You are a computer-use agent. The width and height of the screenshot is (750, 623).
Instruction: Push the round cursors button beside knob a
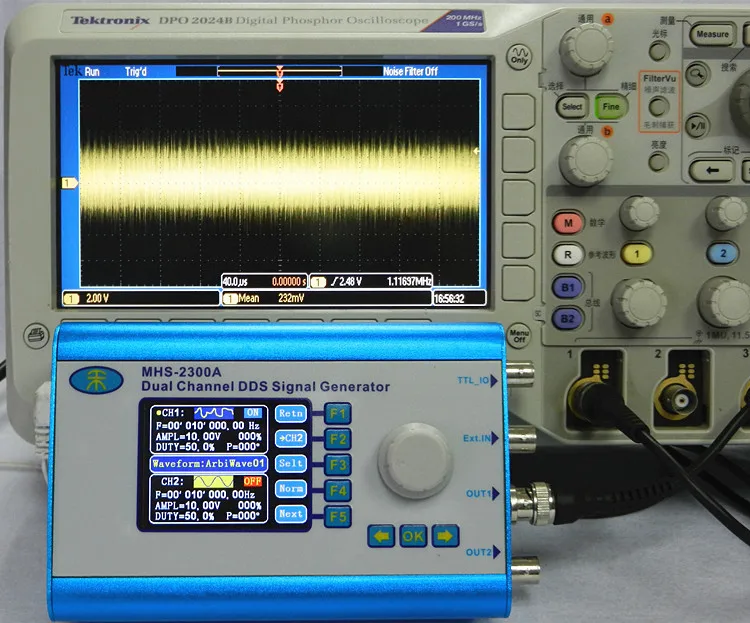tap(659, 50)
